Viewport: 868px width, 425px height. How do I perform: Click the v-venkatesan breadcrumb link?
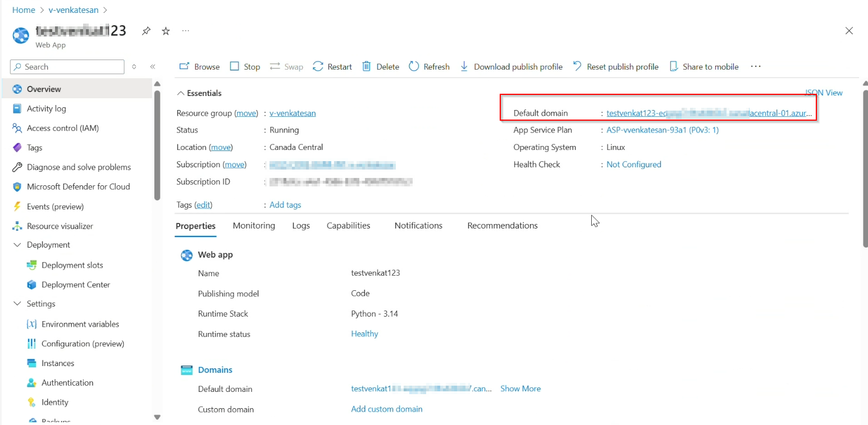pyautogui.click(x=74, y=10)
